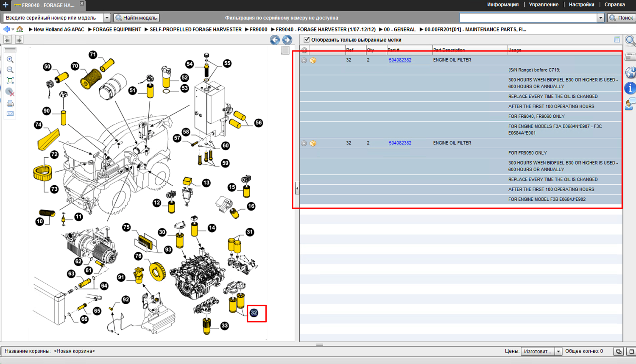Open the news icon in the right sidebar
Viewport: 636px width, 364px height.
pyautogui.click(x=630, y=57)
